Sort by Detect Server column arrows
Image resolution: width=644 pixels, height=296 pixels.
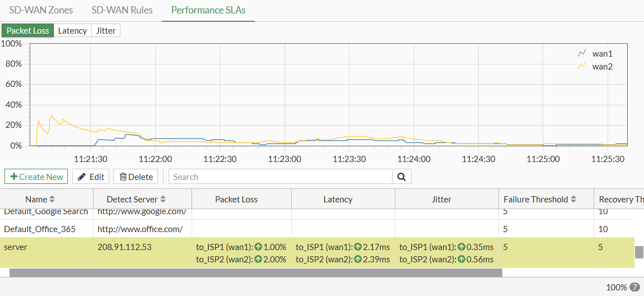click(x=164, y=199)
